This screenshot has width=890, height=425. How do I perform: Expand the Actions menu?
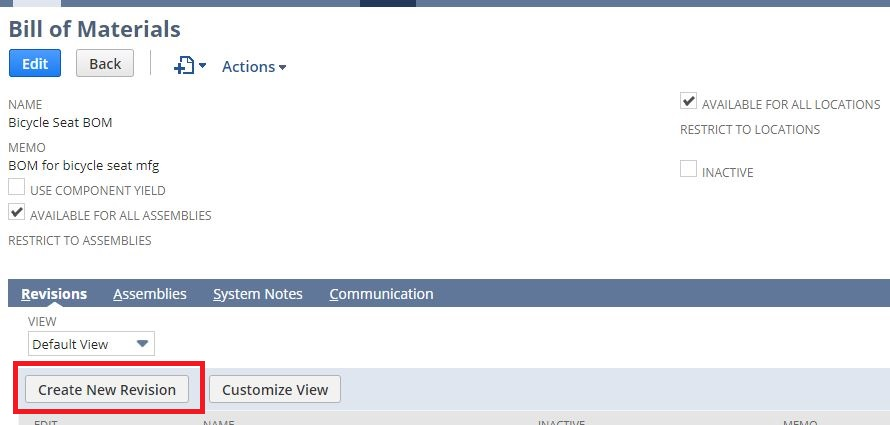tap(254, 67)
